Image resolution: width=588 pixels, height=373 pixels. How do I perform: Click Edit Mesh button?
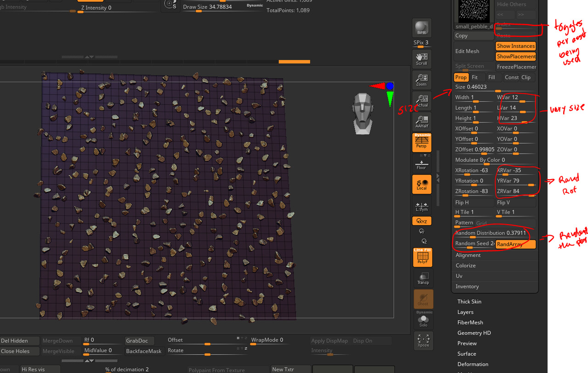pos(474,51)
